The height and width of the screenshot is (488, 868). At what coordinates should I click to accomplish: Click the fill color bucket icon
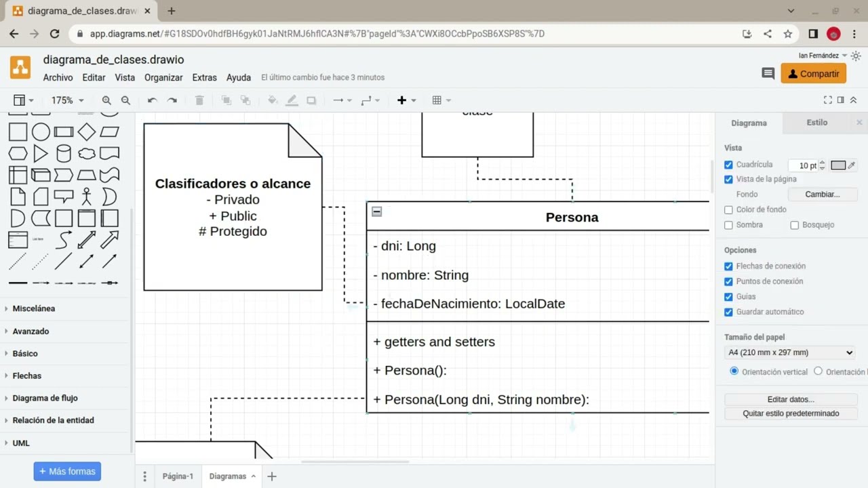click(x=273, y=100)
